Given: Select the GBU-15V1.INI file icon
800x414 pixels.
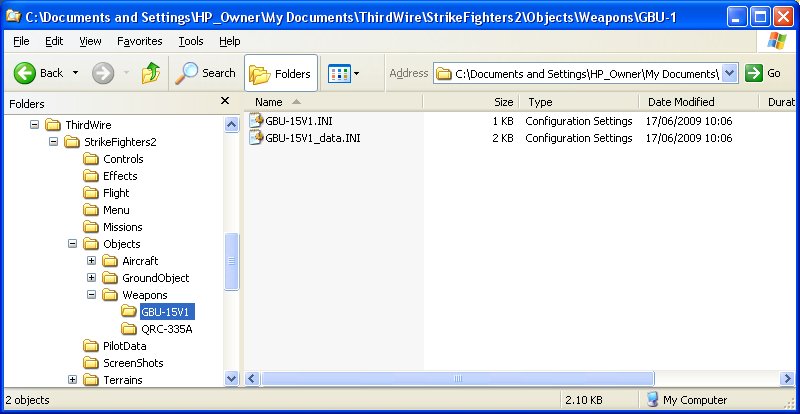Looking at the screenshot, I should [256, 121].
